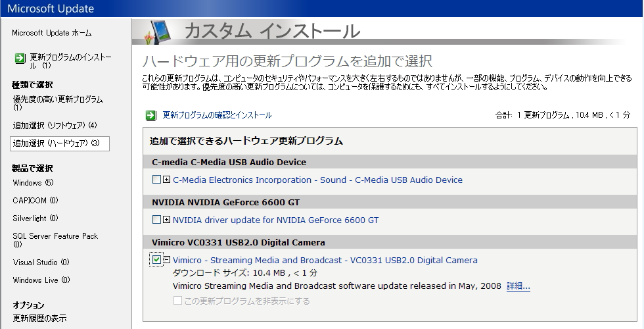Check the C-Media USB Audio Device checkbox

[156, 179]
